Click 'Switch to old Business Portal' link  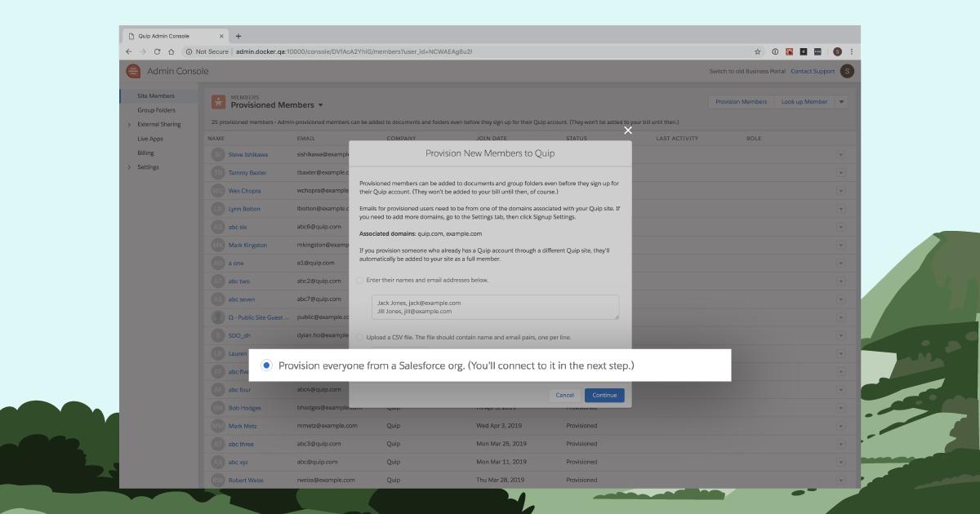click(747, 71)
